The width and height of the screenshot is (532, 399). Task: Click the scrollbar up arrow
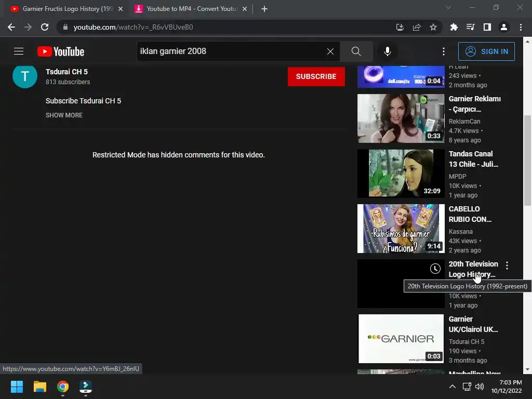pyautogui.click(x=527, y=42)
